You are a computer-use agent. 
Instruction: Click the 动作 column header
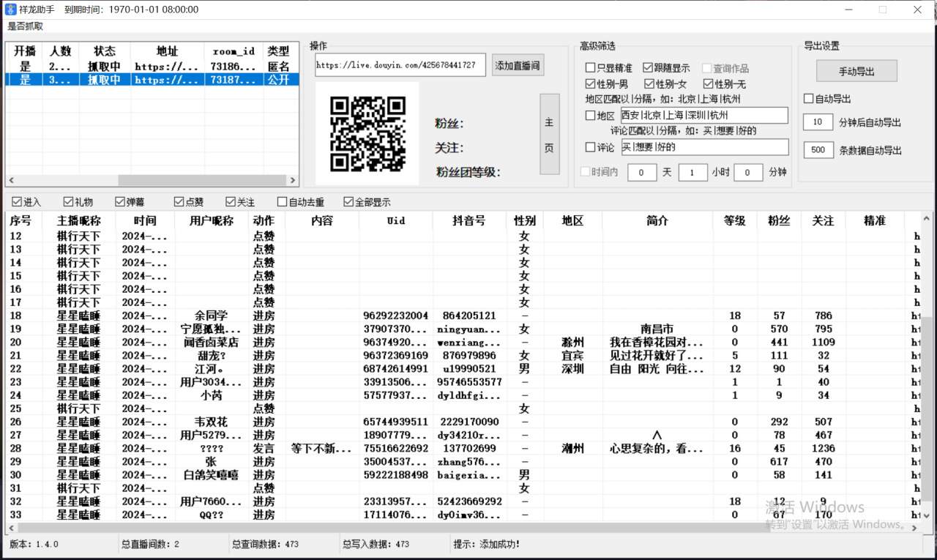[x=264, y=220]
